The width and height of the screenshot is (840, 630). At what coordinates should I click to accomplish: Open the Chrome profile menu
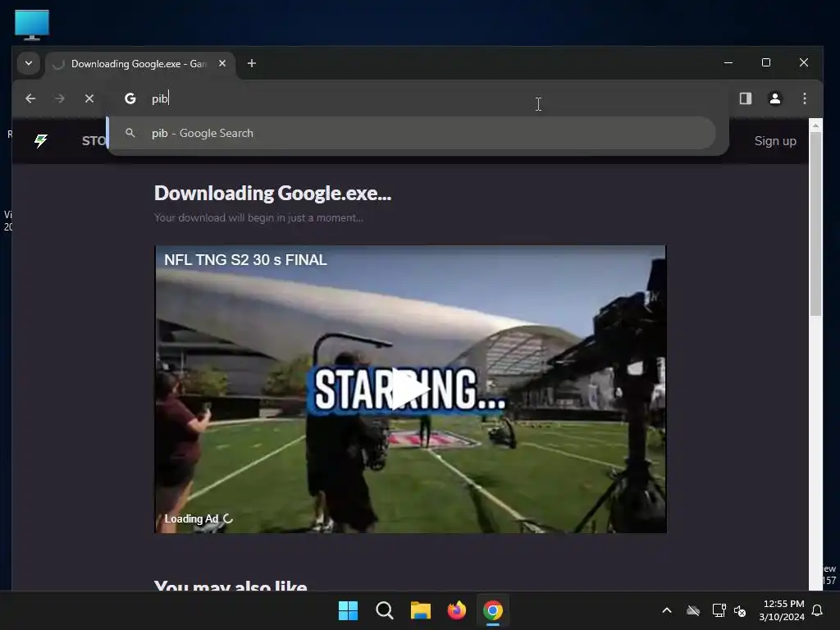coord(774,98)
